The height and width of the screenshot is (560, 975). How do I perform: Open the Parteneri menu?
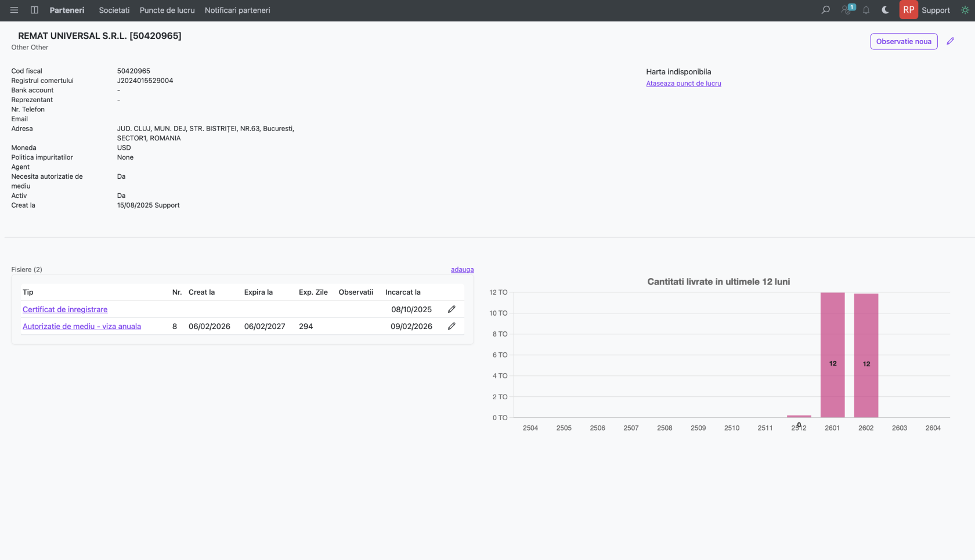point(67,10)
